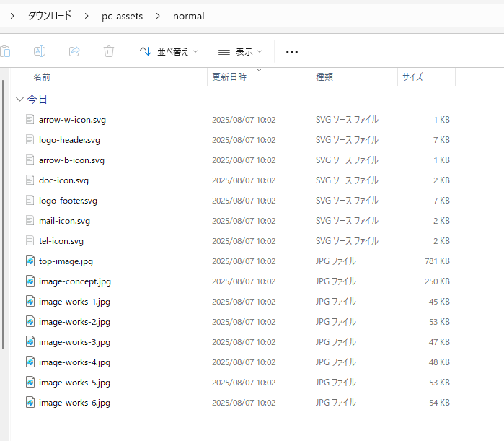Select the file name image-works-3.jpg

pyautogui.click(x=74, y=343)
